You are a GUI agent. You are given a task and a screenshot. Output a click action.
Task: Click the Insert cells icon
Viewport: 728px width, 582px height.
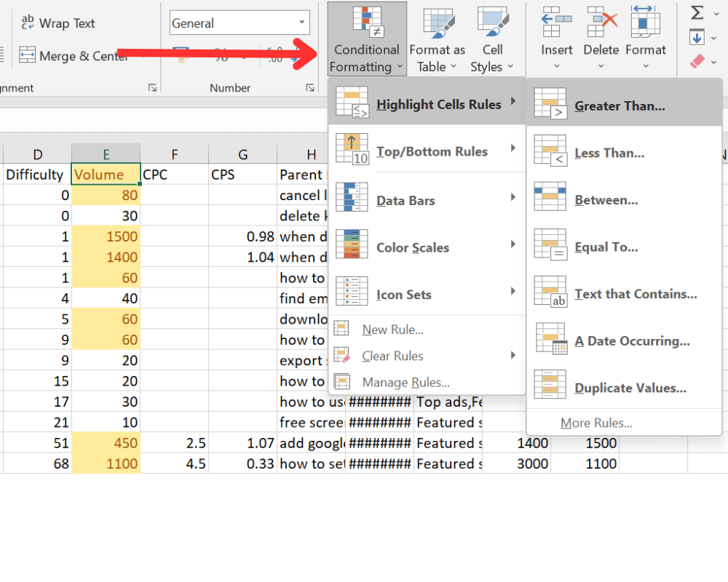(x=556, y=20)
